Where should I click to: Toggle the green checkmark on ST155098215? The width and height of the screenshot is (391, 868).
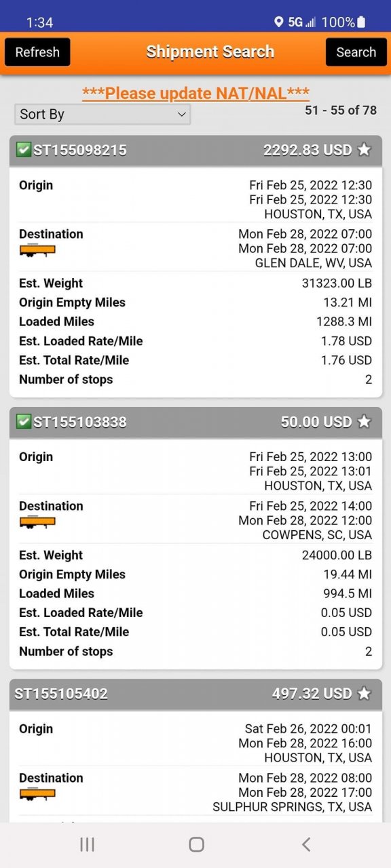(24, 149)
